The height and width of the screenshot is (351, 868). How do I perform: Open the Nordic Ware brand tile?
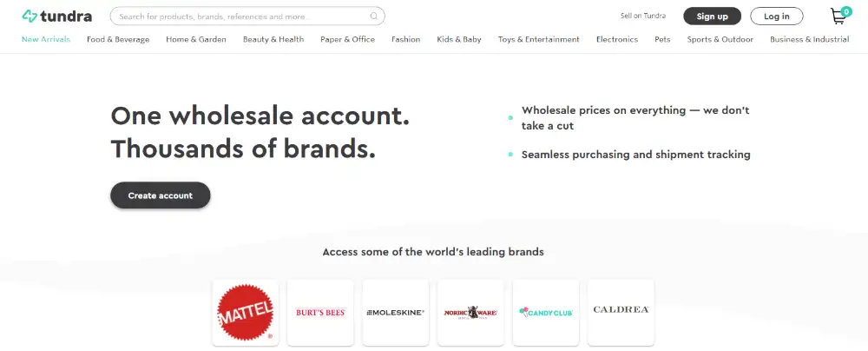tap(470, 313)
